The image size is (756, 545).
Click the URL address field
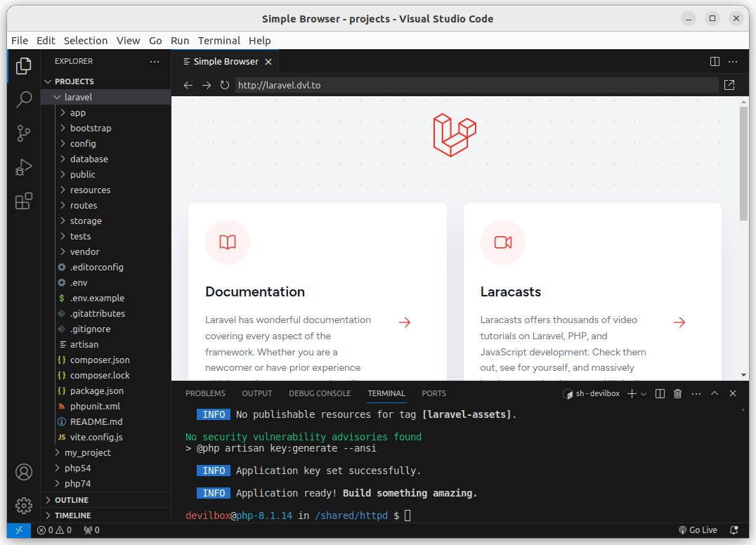(x=476, y=85)
